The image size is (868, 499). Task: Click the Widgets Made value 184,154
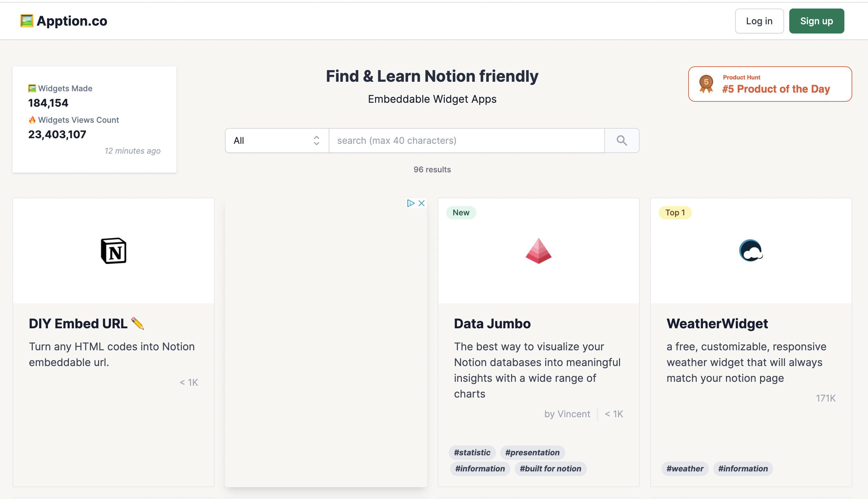[48, 103]
